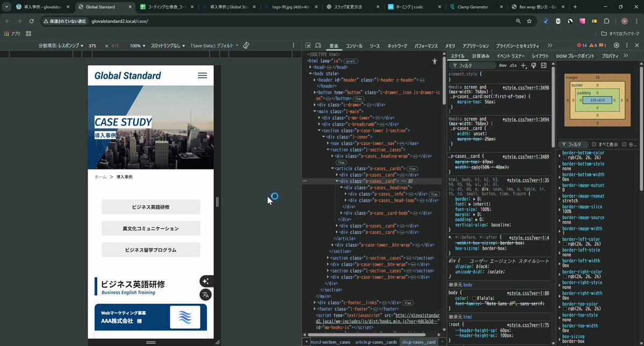Image resolution: width=644 pixels, height=346 pixels.
Task: Open the レイアウト styles tab
Action: click(540, 56)
